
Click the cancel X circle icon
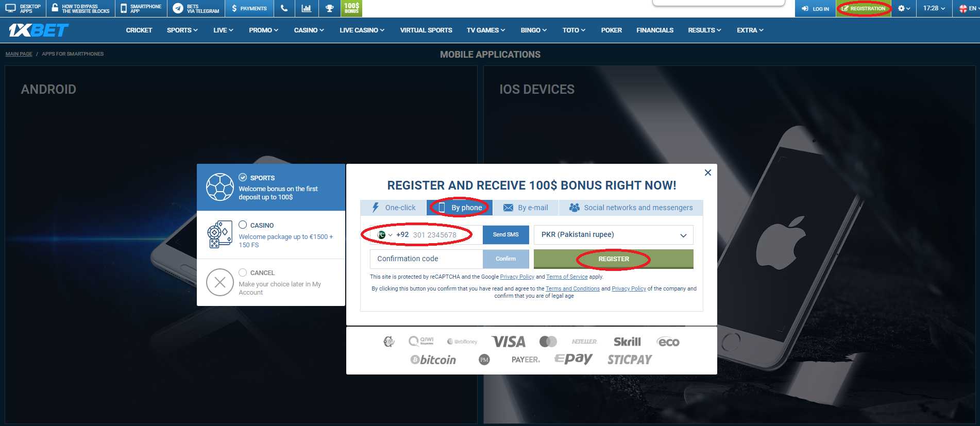[x=220, y=282]
